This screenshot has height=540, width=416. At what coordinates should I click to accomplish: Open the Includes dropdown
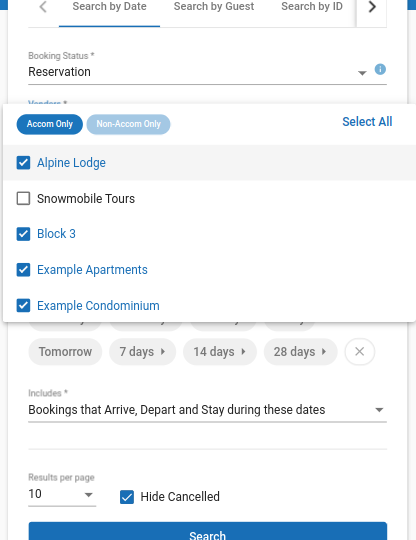click(207, 410)
